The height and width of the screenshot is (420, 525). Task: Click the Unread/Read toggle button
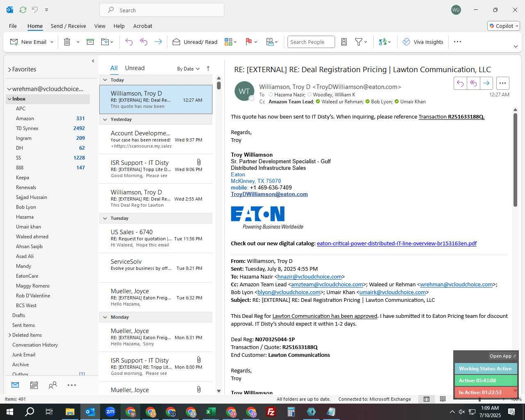coord(195,42)
